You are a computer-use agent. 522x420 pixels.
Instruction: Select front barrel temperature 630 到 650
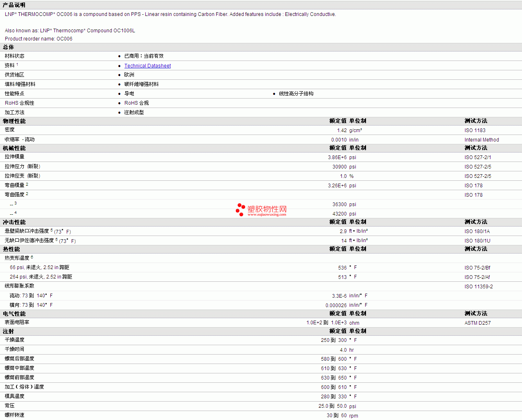coord(334,378)
